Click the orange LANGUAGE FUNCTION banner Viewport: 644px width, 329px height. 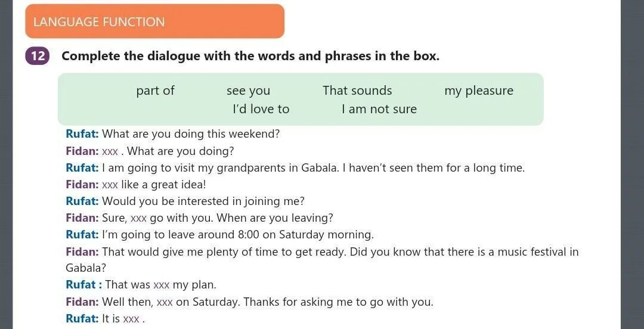[x=154, y=22]
